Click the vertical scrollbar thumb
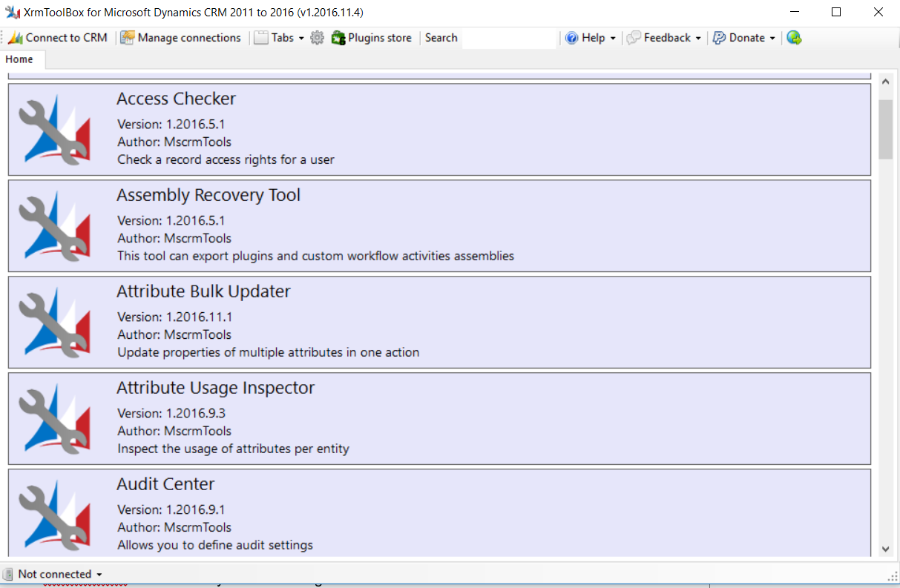 (x=885, y=129)
